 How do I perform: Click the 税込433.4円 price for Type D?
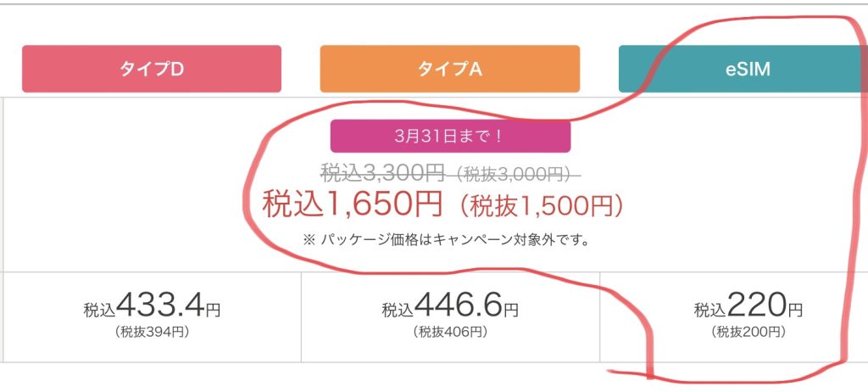pos(152,305)
